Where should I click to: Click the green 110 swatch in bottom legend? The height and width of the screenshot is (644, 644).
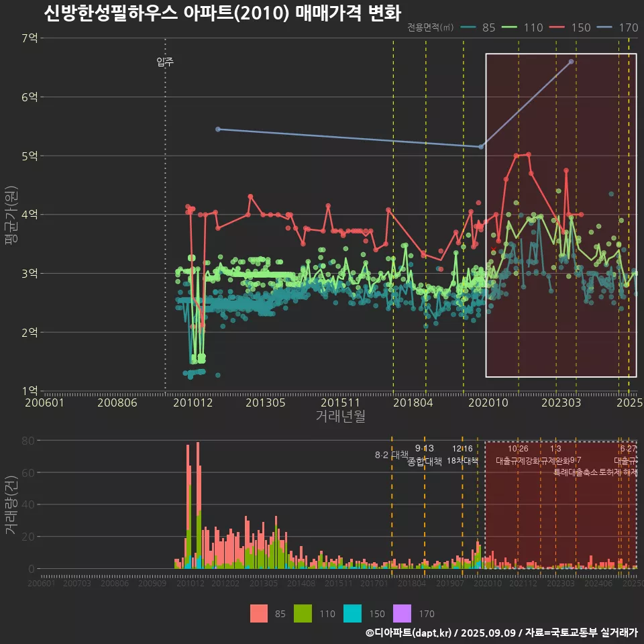(x=303, y=614)
